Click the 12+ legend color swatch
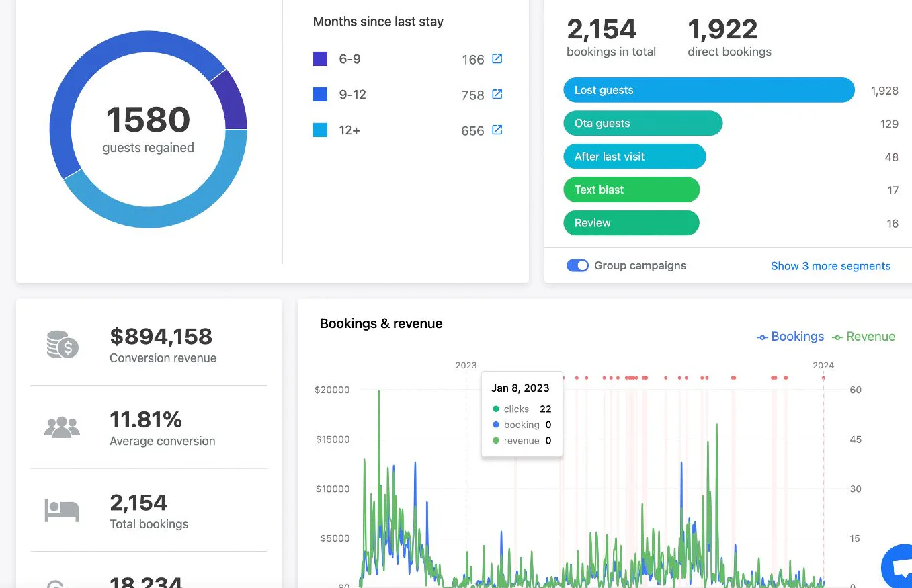 320,130
